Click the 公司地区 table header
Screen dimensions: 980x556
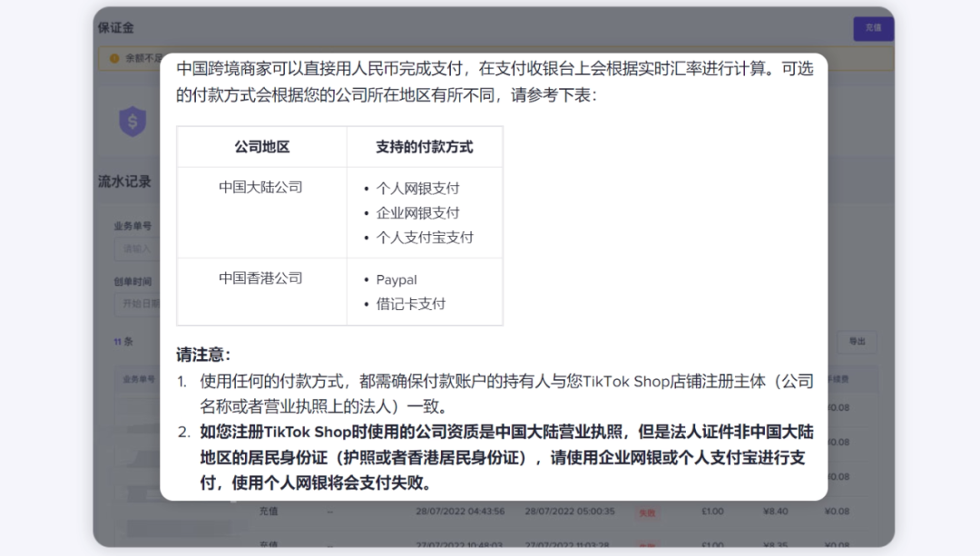click(264, 146)
